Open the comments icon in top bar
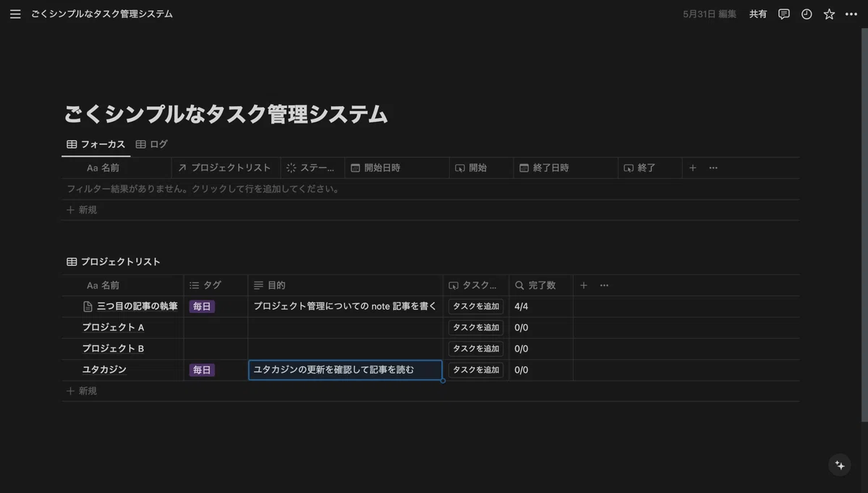This screenshot has height=493, width=868. pos(784,14)
